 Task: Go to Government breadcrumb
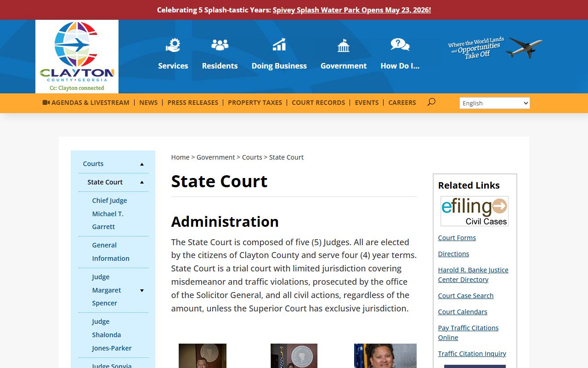click(x=215, y=157)
